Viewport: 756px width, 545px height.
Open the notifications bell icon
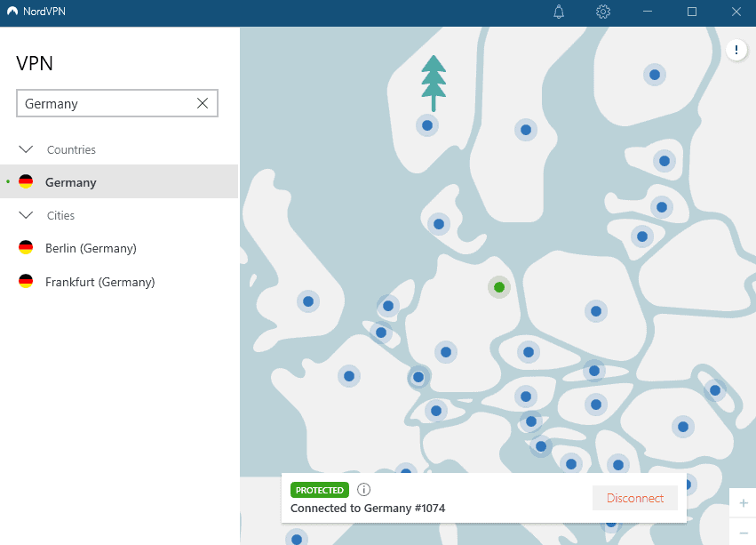pos(559,12)
